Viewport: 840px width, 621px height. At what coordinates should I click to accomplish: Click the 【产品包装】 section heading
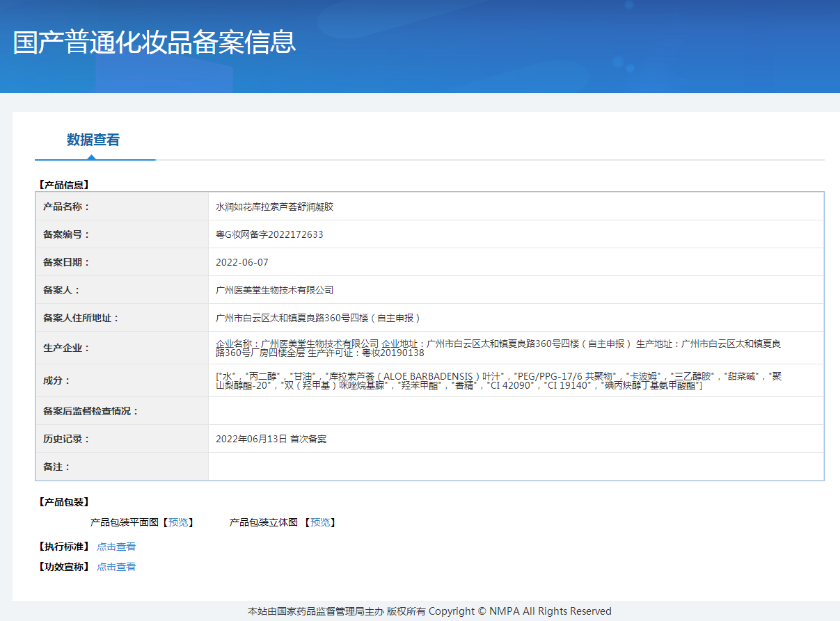(x=63, y=502)
